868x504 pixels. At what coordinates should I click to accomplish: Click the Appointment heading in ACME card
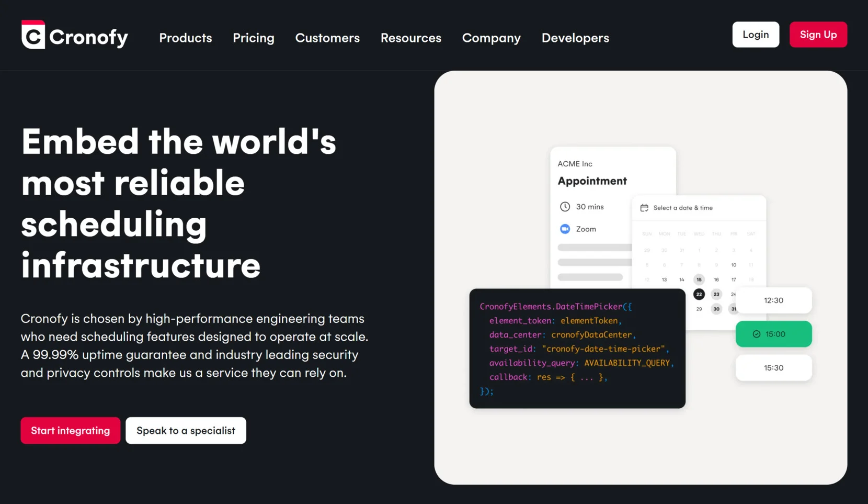coord(592,181)
